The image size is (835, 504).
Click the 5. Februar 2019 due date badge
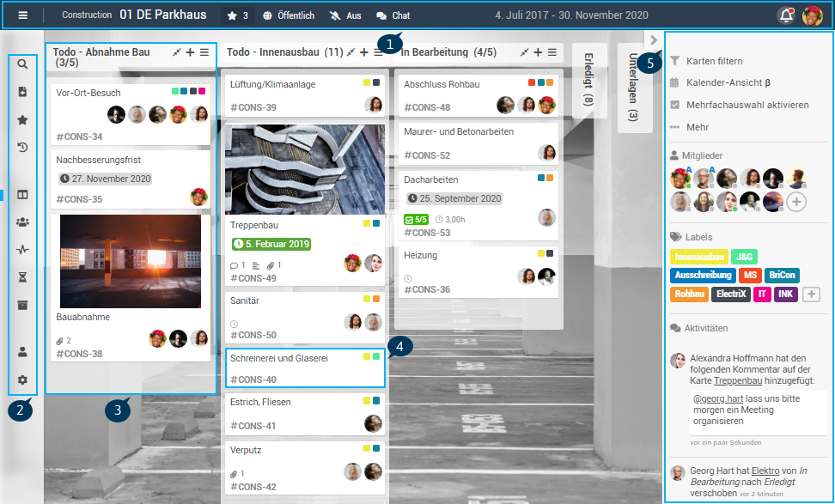(271, 245)
